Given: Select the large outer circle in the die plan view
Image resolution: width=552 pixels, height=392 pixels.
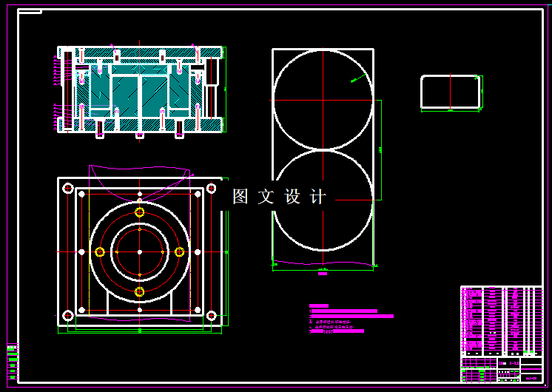Looking at the screenshot, I should point(140,252).
